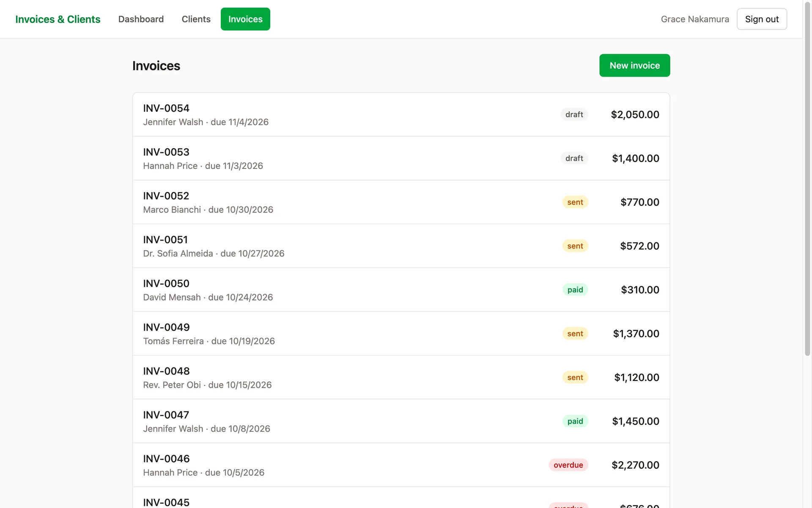The height and width of the screenshot is (508, 812).
Task: Click the Grace Nakamura user name
Action: coord(695,19)
